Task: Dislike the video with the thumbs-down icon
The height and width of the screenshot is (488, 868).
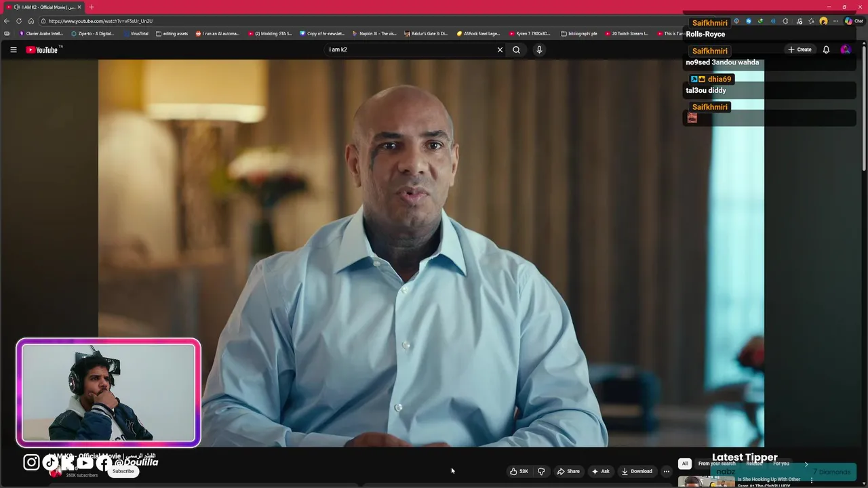Action: click(541, 471)
